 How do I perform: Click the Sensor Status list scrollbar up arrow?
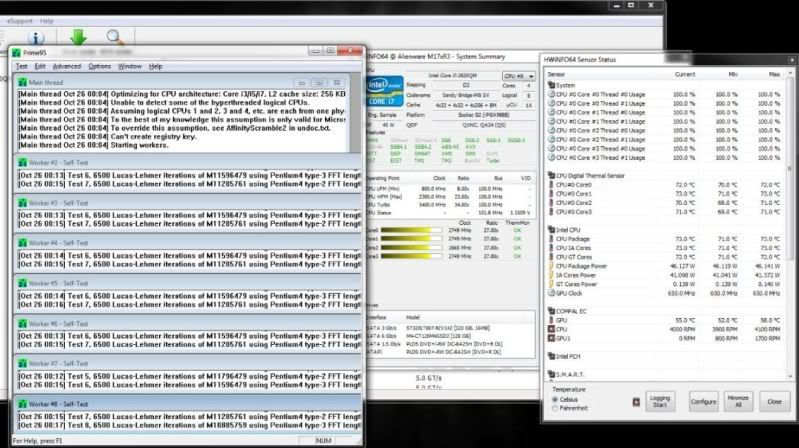[791, 74]
